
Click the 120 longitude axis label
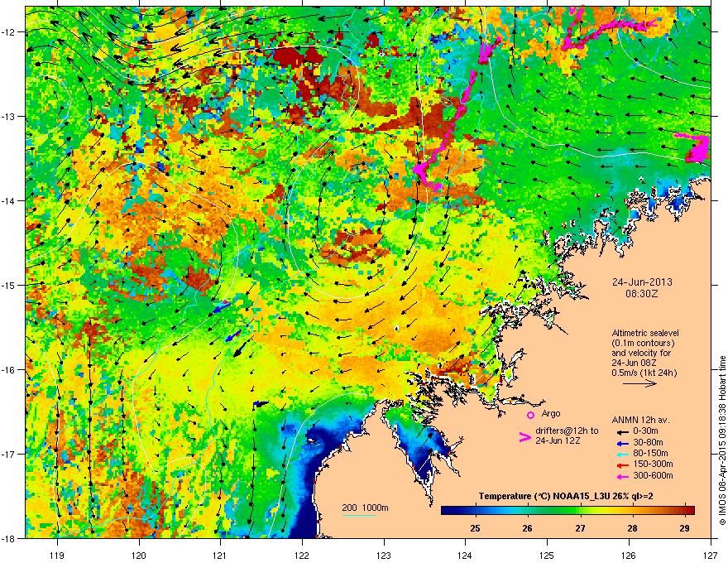click(139, 555)
